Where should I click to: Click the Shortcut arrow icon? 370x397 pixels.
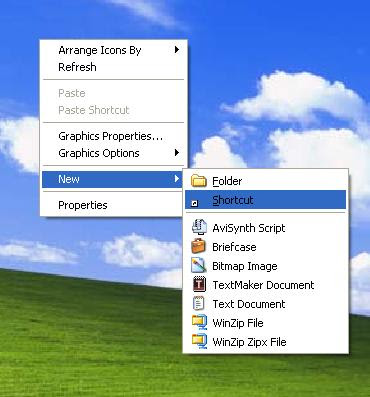195,203
